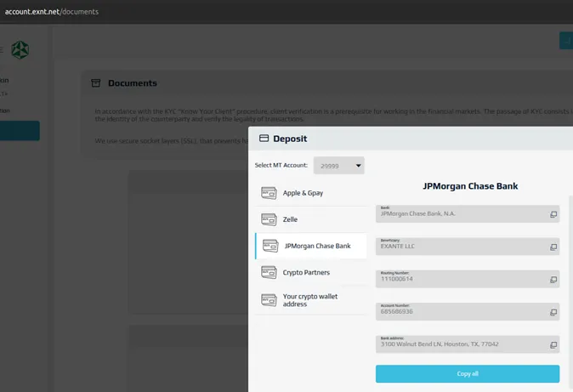Click the crypto wallet address card icon

pos(269,300)
